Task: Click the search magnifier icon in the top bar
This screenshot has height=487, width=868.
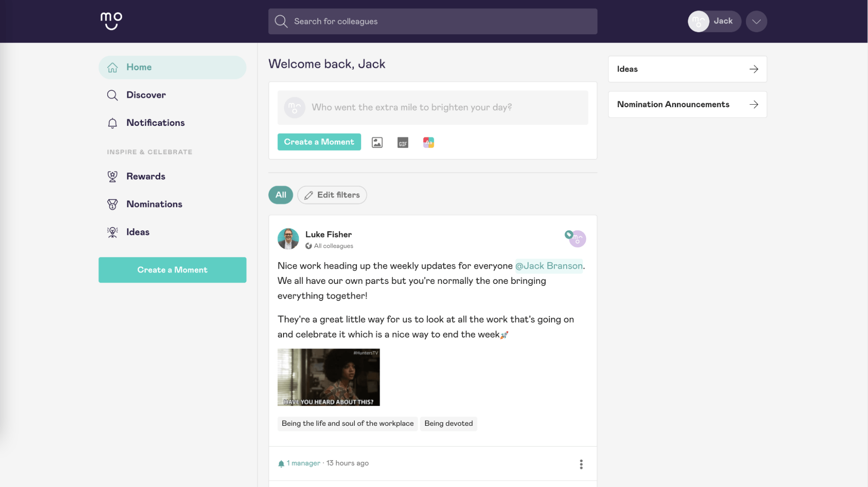Action: pyautogui.click(x=281, y=21)
